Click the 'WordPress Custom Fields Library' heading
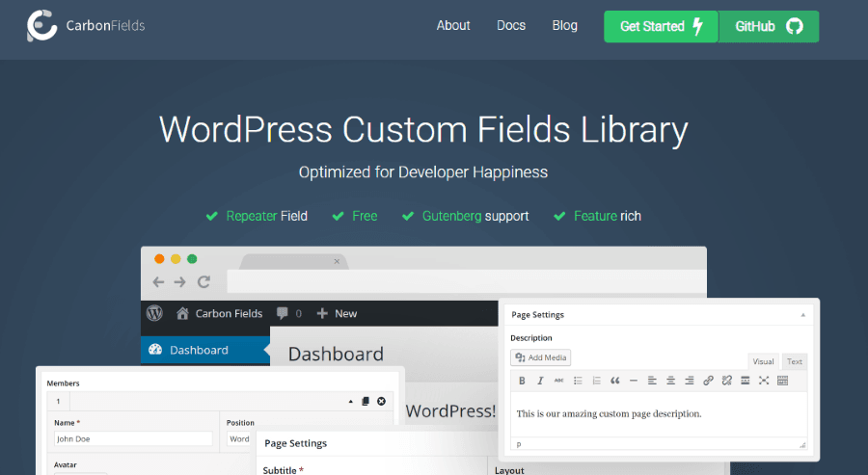The width and height of the screenshot is (868, 475). tap(423, 130)
